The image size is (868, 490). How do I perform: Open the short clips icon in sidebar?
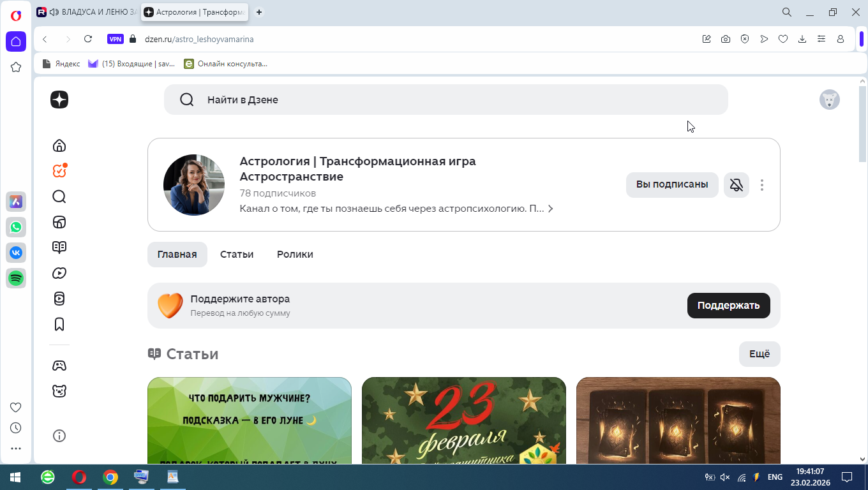[x=59, y=299]
